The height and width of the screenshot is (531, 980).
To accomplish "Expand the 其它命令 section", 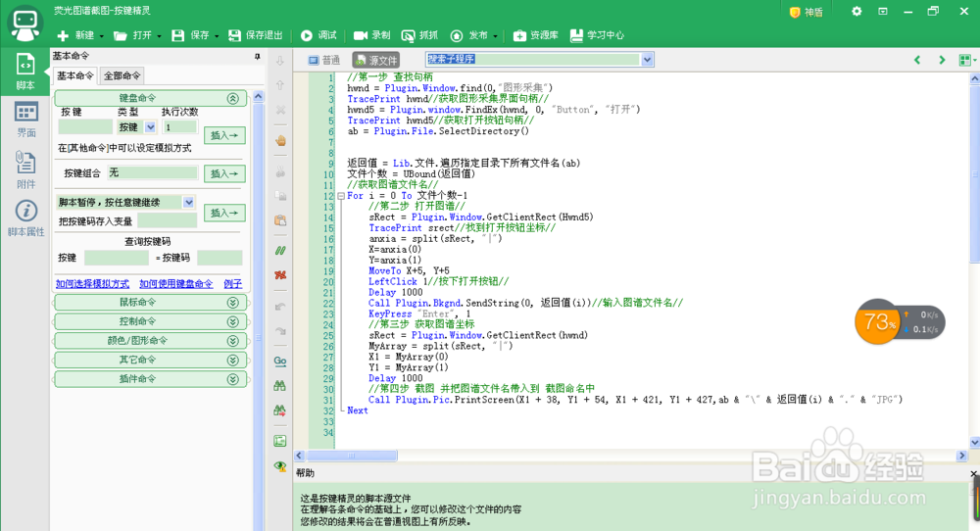I will [x=232, y=361].
